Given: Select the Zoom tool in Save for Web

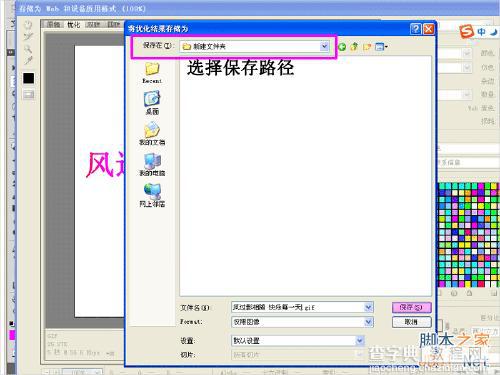Looking at the screenshot, I should pyautogui.click(x=28, y=49).
